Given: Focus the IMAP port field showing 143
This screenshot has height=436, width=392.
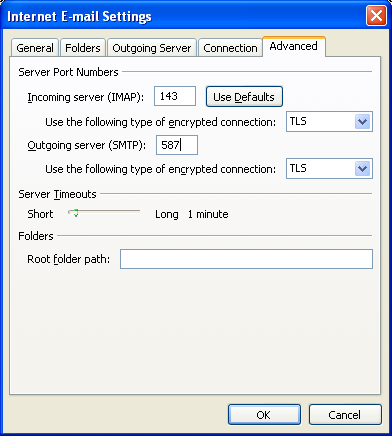Looking at the screenshot, I should click(x=175, y=96).
